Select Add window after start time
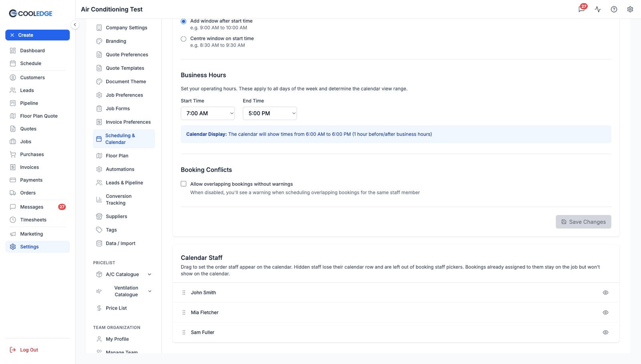This screenshot has height=364, width=641. (183, 21)
